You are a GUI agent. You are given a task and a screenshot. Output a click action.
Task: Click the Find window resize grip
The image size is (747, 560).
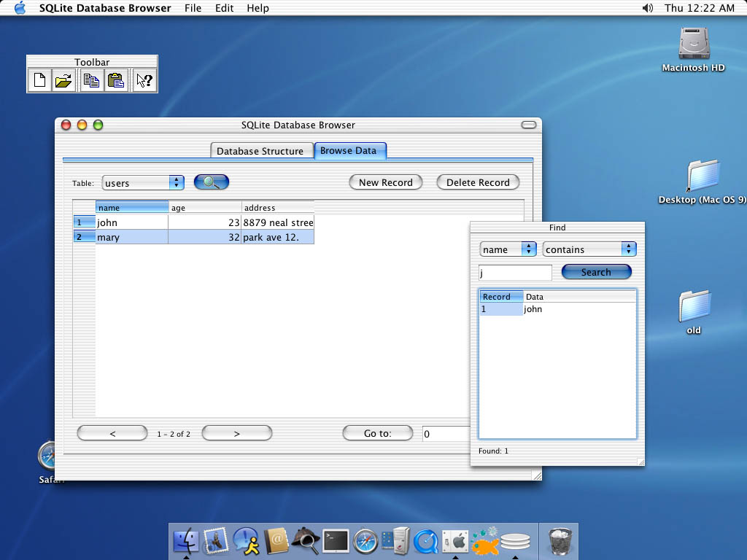click(640, 462)
